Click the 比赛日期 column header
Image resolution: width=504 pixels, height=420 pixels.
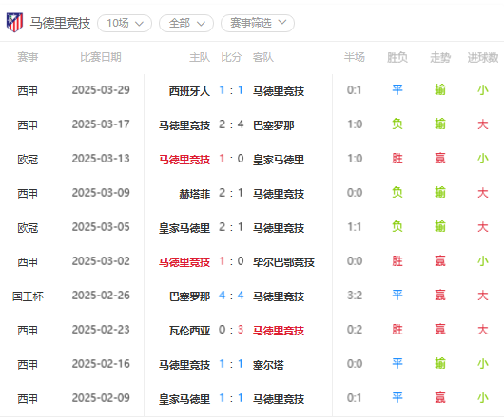point(101,57)
